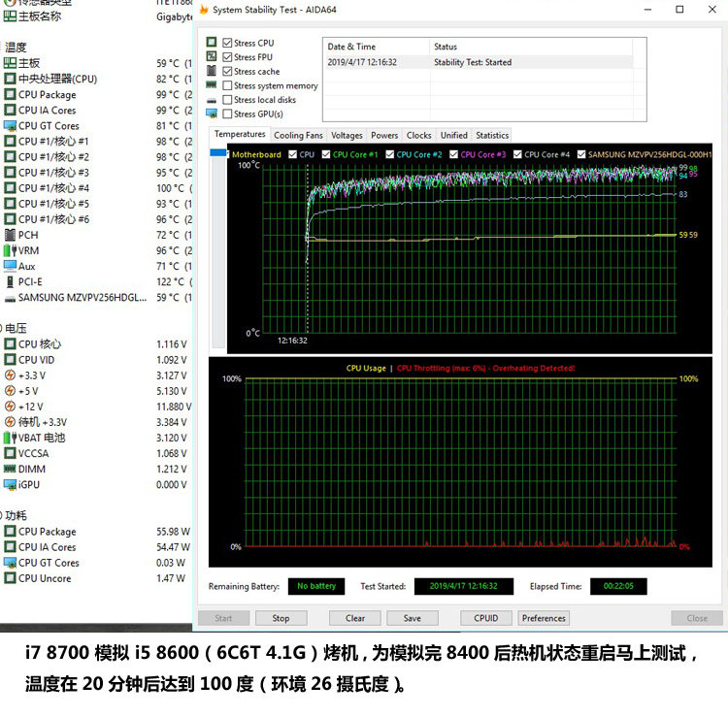Click the DIMM memory icon in voltage list
Image resolution: width=728 pixels, height=717 pixels.
pyautogui.click(x=10, y=469)
